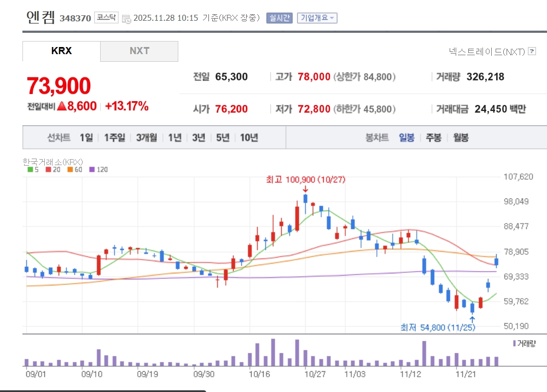Click the 09/01 date on the chart axis
The image size is (547, 392).
(x=36, y=374)
